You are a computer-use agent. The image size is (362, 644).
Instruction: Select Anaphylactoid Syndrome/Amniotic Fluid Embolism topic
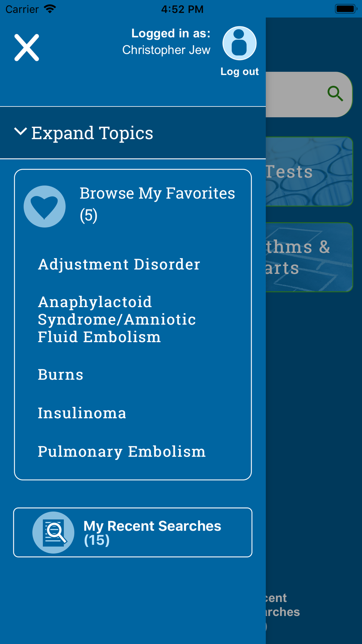pos(117,319)
